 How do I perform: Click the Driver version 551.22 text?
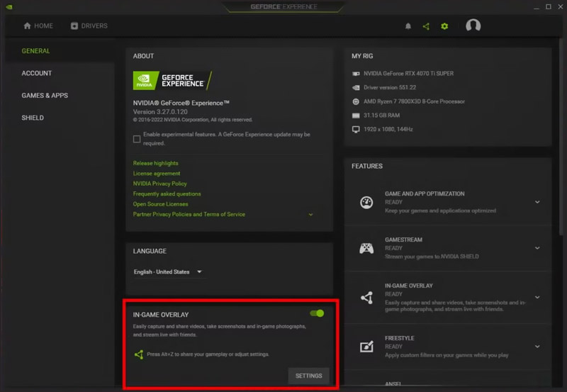point(390,87)
